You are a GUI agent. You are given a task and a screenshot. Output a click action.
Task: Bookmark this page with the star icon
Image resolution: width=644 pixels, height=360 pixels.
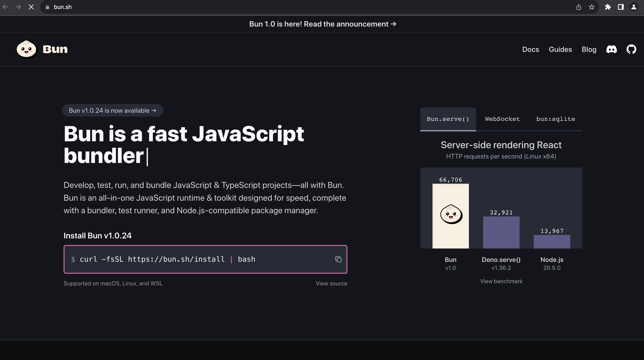(x=592, y=7)
